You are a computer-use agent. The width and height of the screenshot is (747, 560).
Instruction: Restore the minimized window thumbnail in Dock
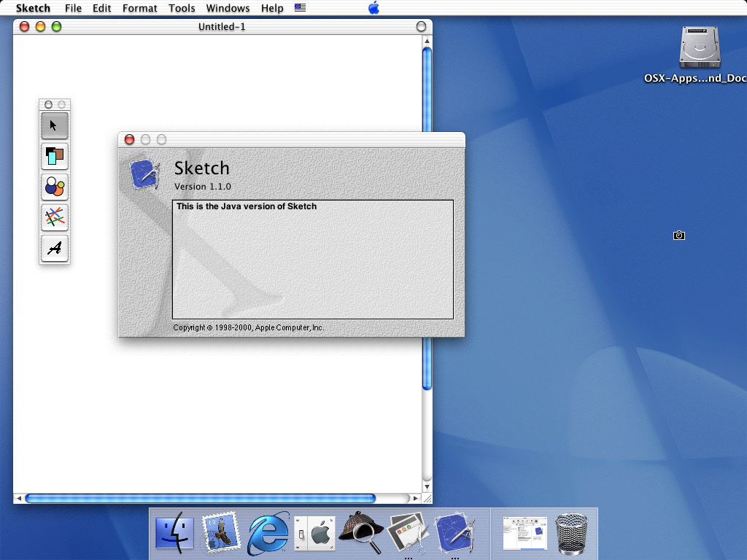(525, 534)
